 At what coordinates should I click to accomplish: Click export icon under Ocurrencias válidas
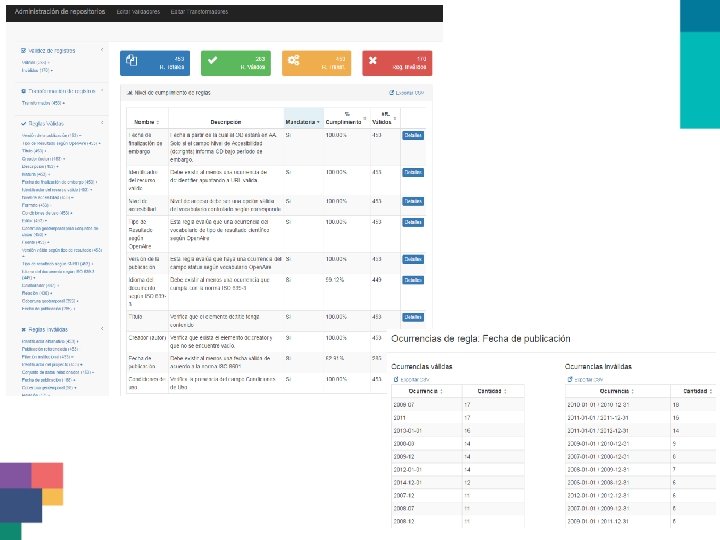point(396,380)
